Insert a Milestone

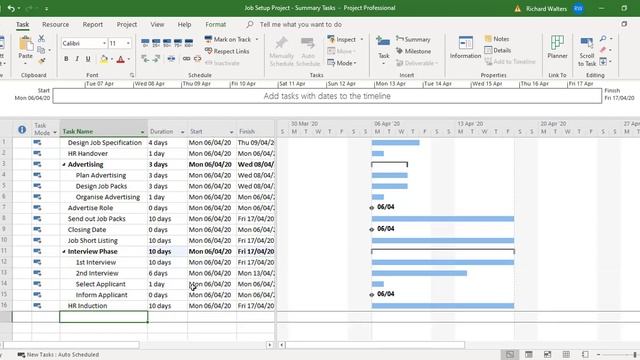point(413,51)
